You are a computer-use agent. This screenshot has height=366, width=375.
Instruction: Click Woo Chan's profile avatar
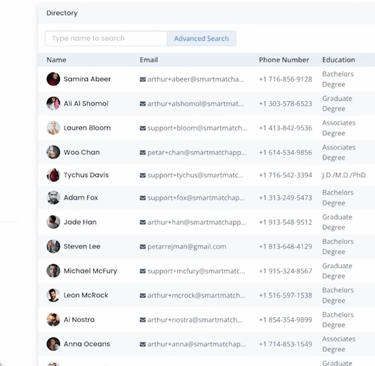53,152
